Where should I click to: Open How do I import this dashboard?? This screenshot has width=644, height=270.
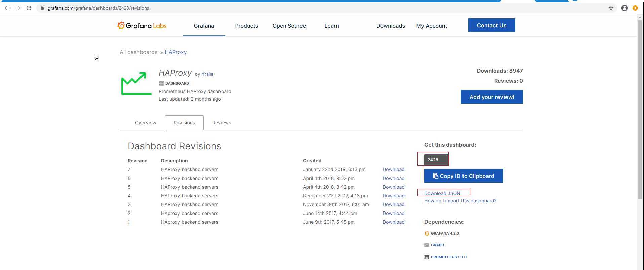[x=460, y=201]
